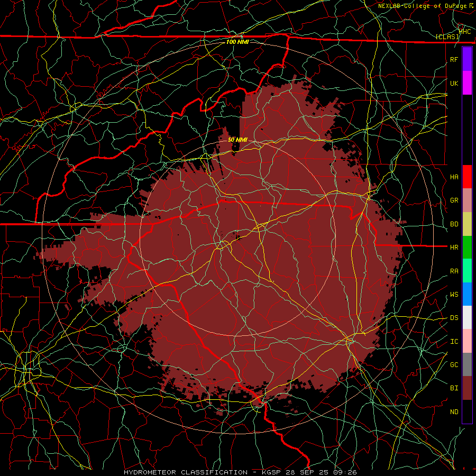Image resolution: width=476 pixels, height=476 pixels.
Task: Click the WS legend label
Action: tap(454, 295)
